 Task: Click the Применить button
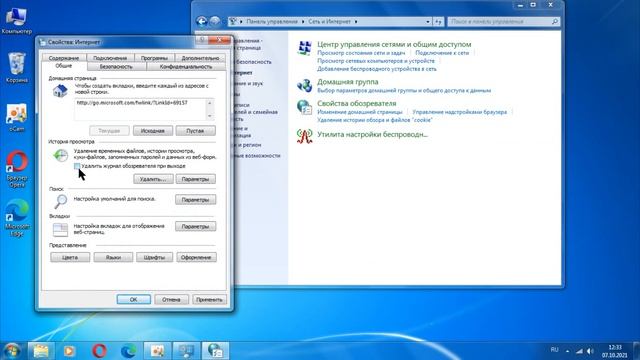coord(209,300)
